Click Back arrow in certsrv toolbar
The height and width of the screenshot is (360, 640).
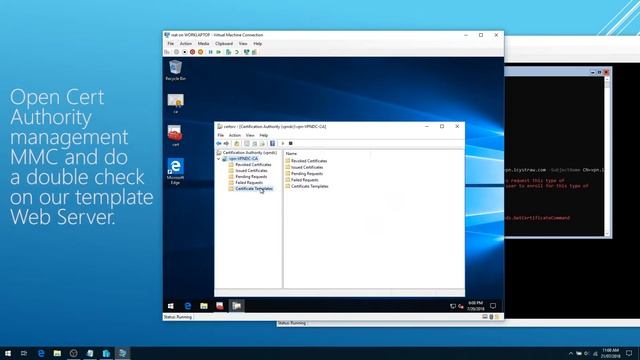[219, 144]
